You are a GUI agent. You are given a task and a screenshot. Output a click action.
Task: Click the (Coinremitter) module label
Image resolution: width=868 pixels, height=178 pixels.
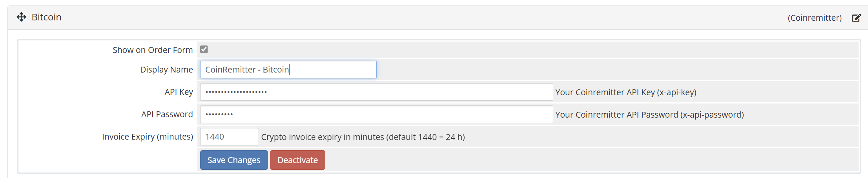pos(815,18)
